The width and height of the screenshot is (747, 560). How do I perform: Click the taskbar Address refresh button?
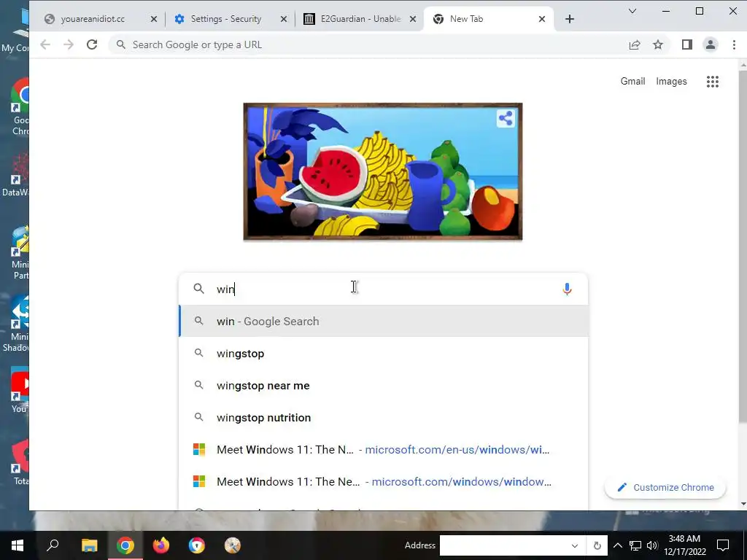(x=597, y=545)
